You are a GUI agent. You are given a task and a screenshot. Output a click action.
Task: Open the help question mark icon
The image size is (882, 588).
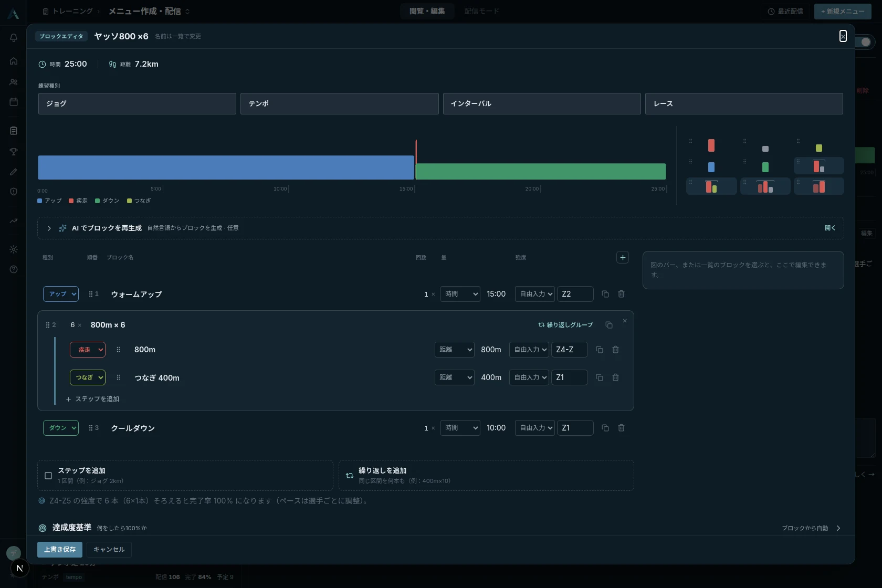click(x=14, y=269)
